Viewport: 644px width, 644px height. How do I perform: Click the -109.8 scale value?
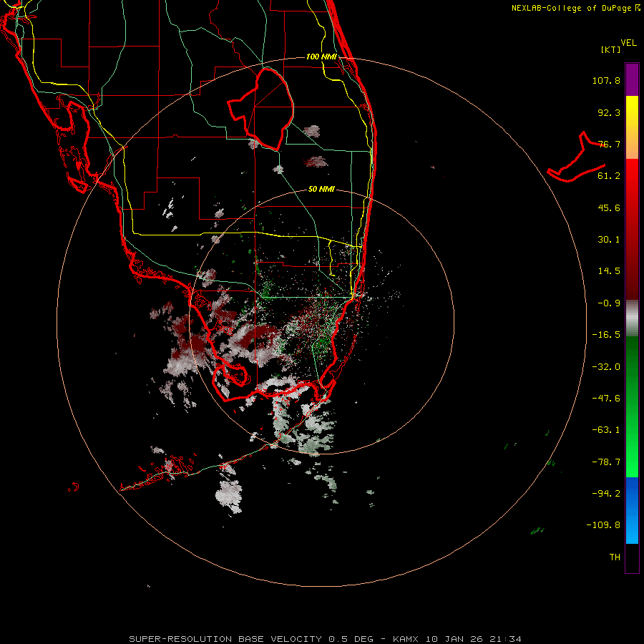tap(603, 525)
